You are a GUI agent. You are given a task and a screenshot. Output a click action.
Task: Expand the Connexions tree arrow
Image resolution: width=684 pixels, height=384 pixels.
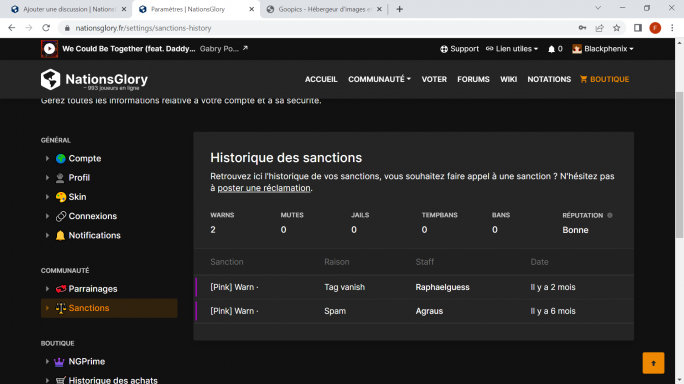pyautogui.click(x=47, y=216)
